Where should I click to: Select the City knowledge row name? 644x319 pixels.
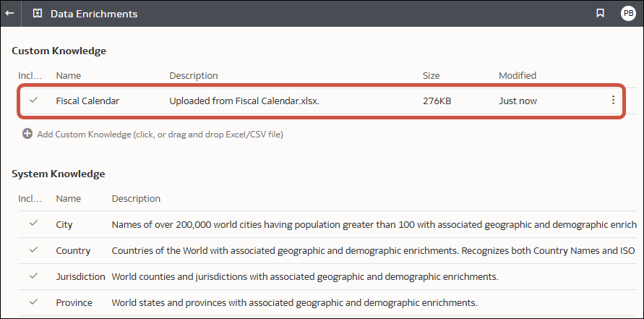64,224
